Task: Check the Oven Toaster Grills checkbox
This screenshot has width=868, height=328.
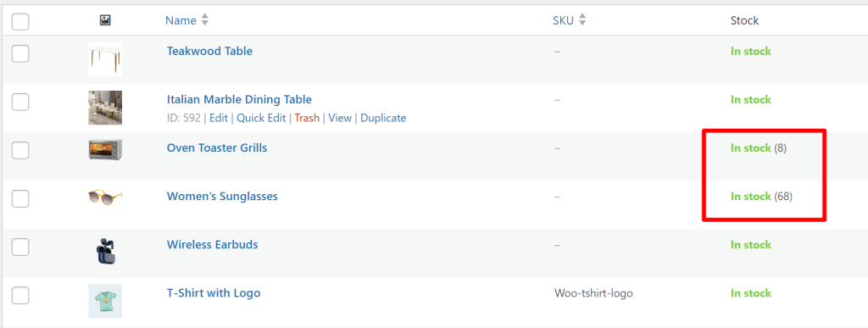Action: (x=20, y=151)
